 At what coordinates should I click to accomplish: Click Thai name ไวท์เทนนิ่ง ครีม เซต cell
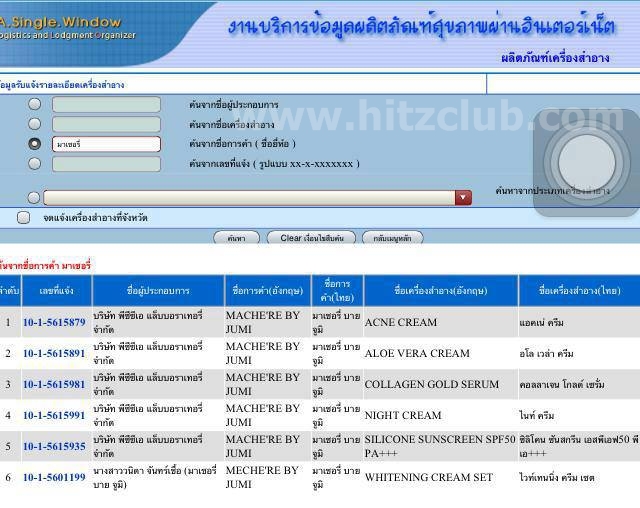click(579, 477)
